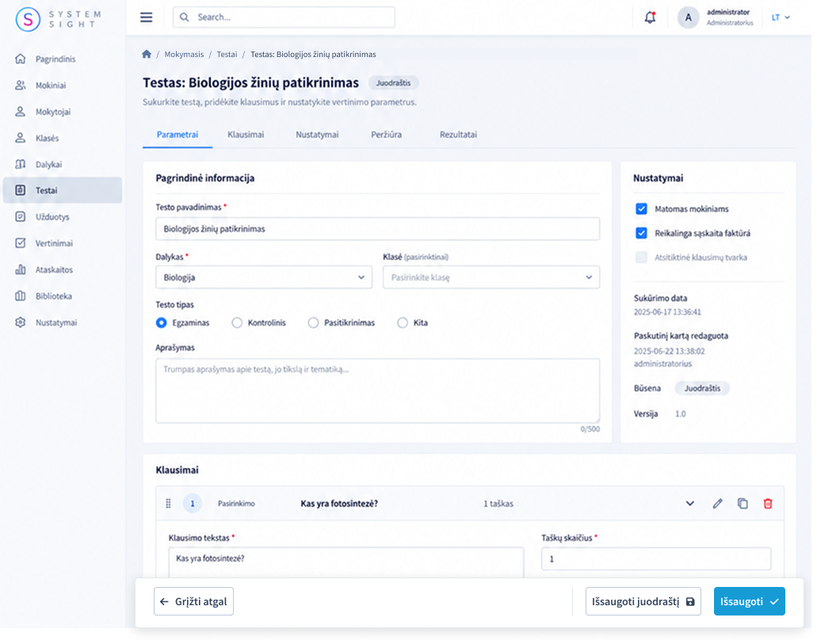
Task: Follow the Mokymasis breadcrumb link
Action: [x=184, y=54]
